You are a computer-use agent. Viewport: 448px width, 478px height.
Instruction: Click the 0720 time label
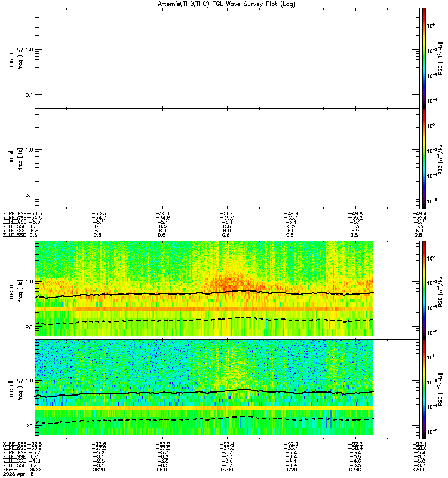point(291,470)
